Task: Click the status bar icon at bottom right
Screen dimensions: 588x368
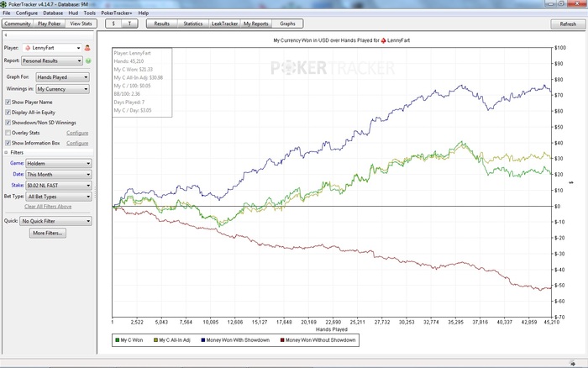Action: click(572, 363)
